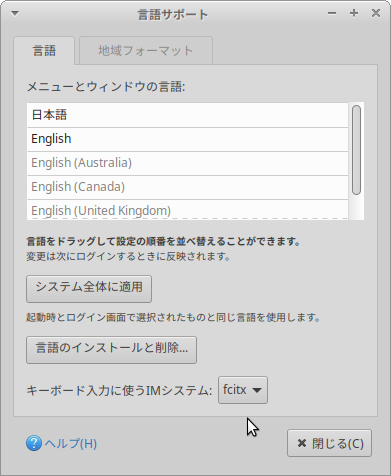Click the 言語サポート title bar text
The width and height of the screenshot is (391, 476).
pyautogui.click(x=173, y=15)
